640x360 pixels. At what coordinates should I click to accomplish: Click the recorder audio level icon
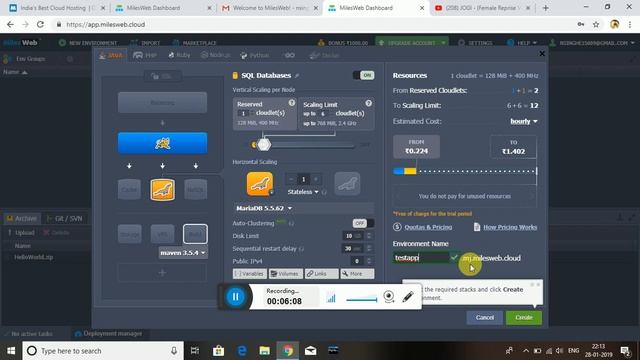coord(331,298)
